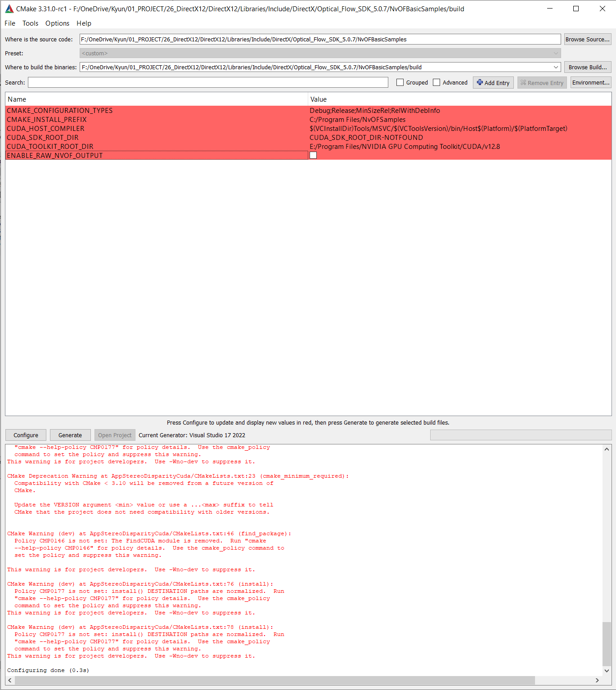Viewport: 616px width, 690px height.
Task: Enable the Advanced checkbox
Action: [436, 82]
